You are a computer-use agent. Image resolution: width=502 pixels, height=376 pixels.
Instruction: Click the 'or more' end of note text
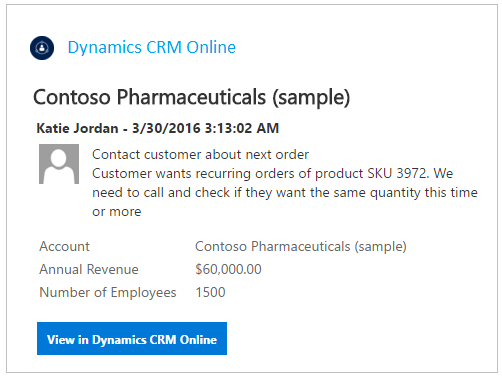[x=117, y=212]
